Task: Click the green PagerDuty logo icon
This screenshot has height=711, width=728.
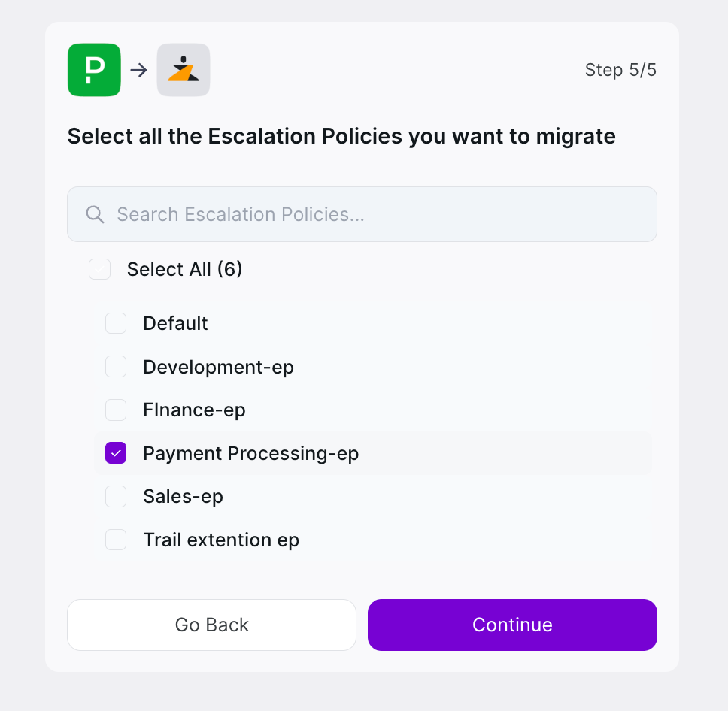Action: coord(94,70)
